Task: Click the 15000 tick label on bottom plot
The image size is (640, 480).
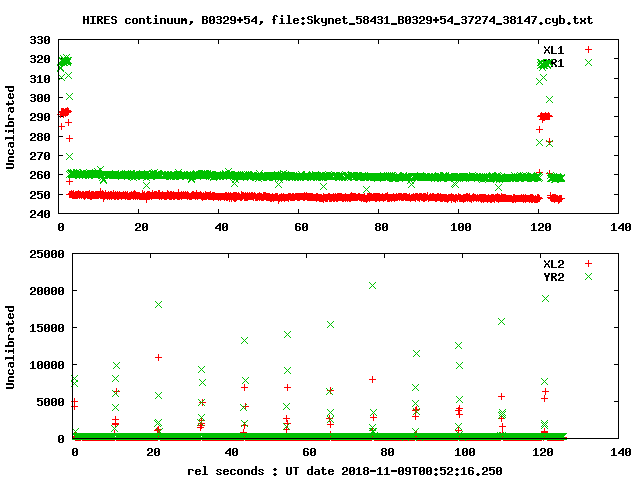Action: 47,328
